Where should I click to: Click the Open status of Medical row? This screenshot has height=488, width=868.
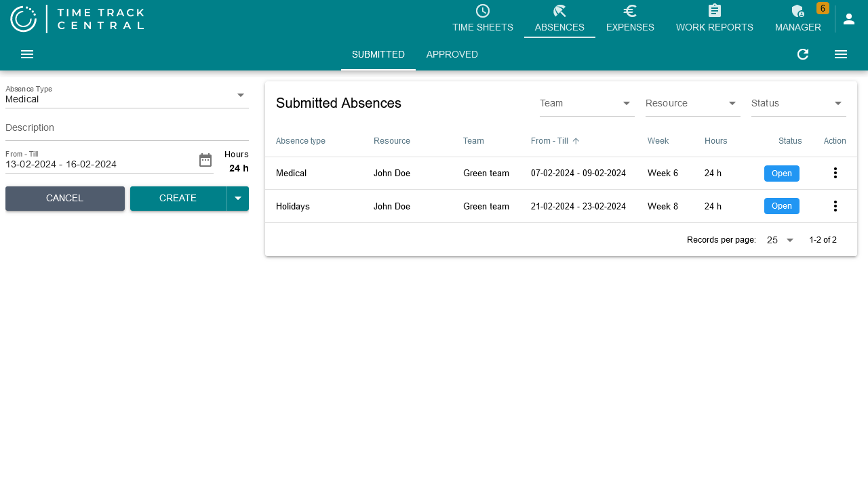782,174
